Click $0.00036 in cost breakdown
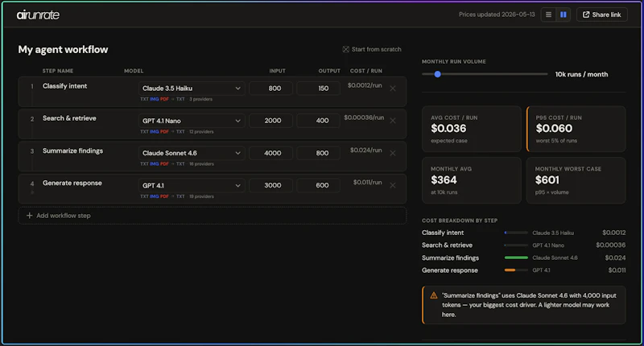644x346 pixels. click(x=611, y=245)
